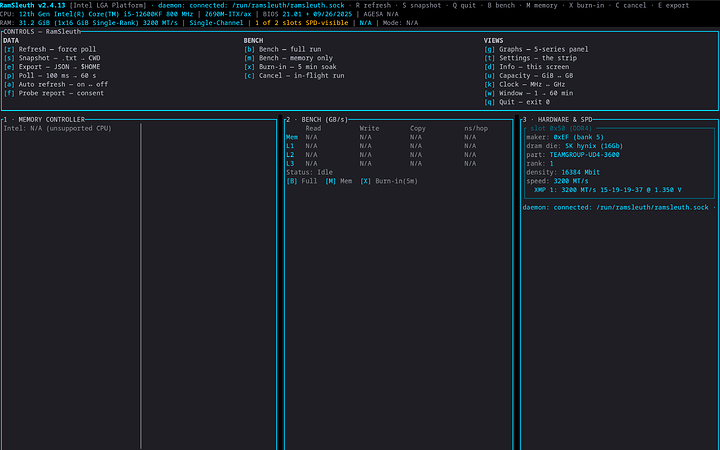Viewport: 720px width, 450px height.
Task: Focus the '3 · HARDWARE & SPD' panel title
Action: click(557, 119)
